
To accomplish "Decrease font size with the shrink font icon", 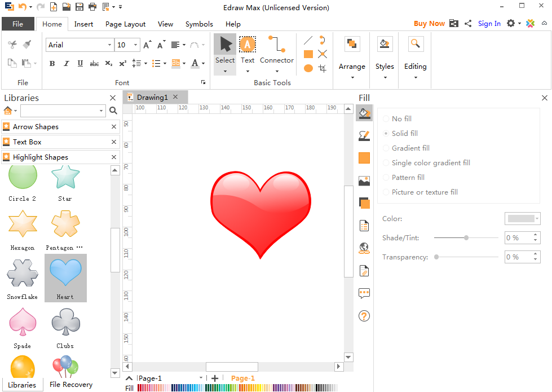I will tap(161, 45).
